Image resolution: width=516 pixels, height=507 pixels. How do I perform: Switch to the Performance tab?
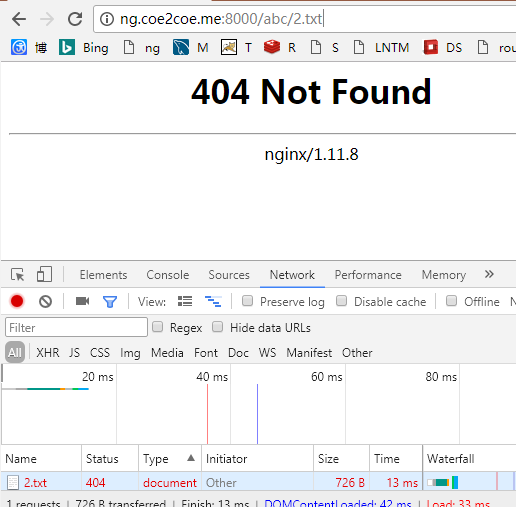(x=368, y=275)
